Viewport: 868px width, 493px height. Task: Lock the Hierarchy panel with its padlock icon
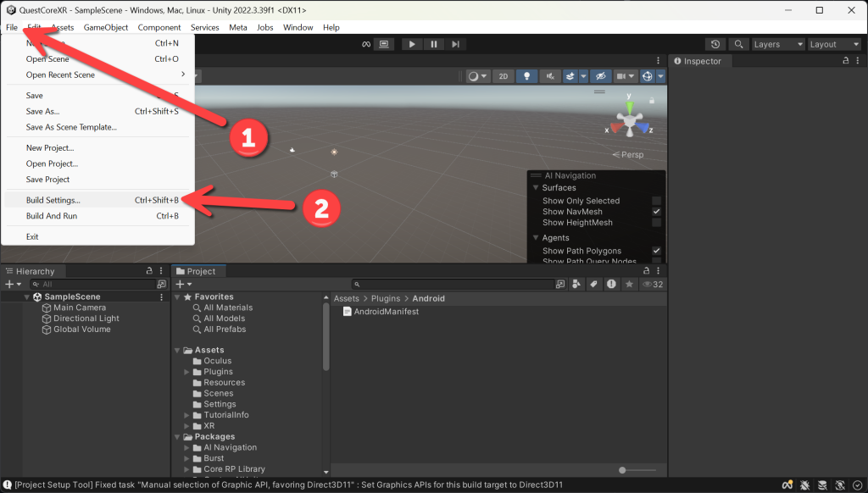(149, 270)
